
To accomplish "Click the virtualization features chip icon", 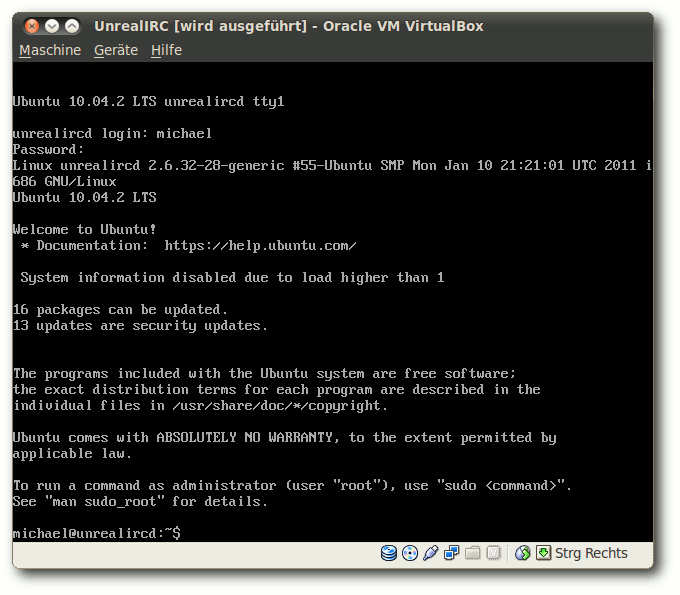I will 493,553.
